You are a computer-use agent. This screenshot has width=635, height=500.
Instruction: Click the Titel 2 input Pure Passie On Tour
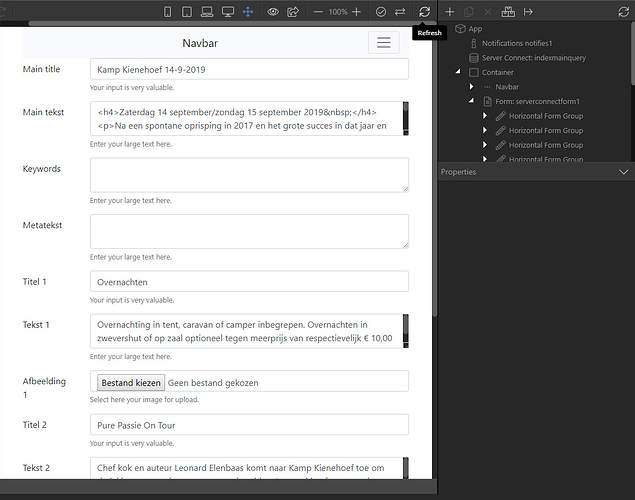coord(249,425)
